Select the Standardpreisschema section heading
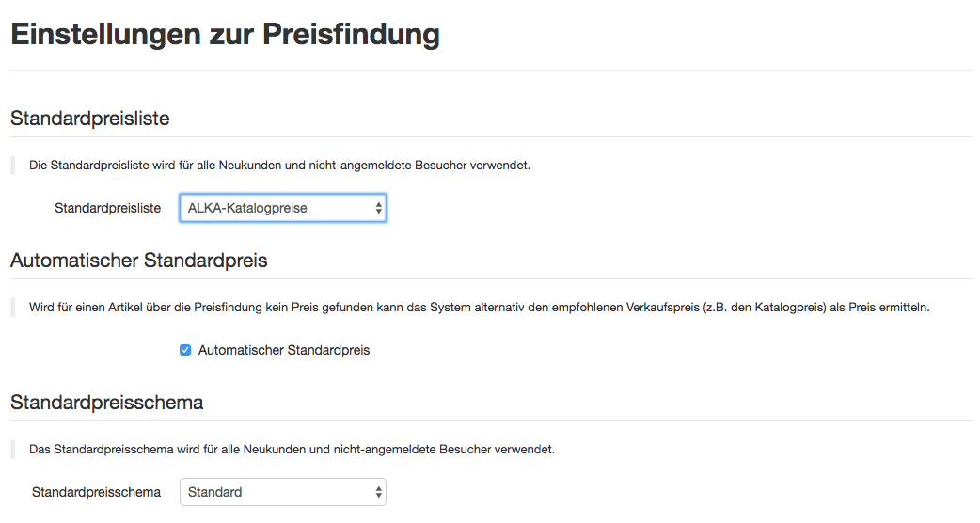 pos(107,403)
